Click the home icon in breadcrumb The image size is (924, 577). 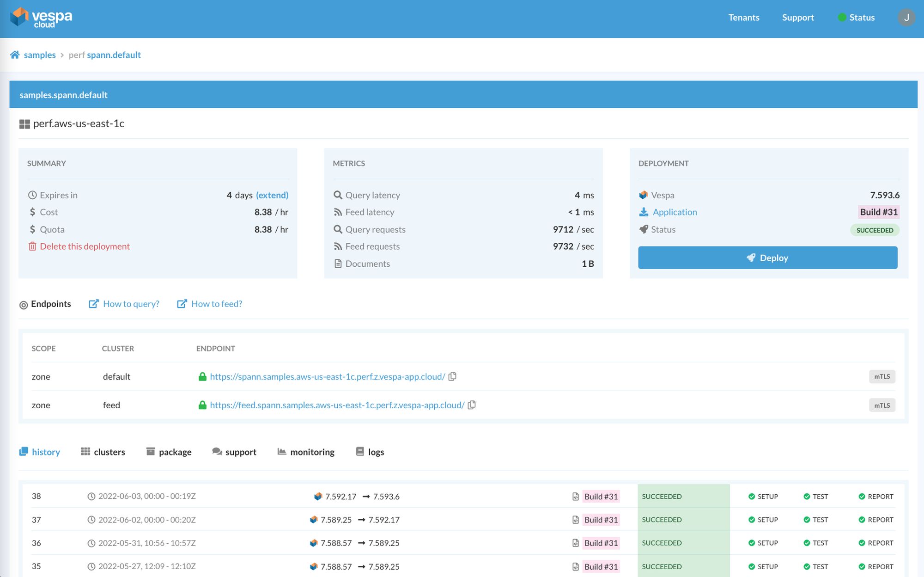click(x=15, y=55)
